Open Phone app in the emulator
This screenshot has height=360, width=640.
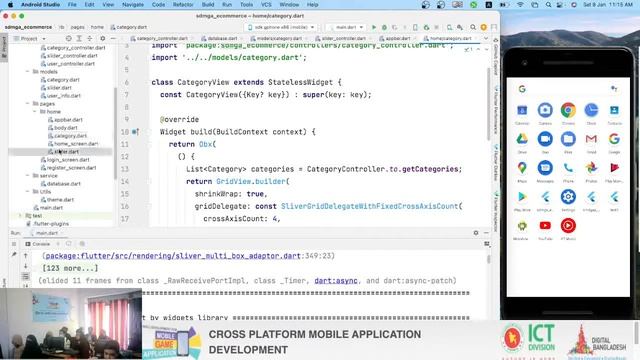(568, 168)
